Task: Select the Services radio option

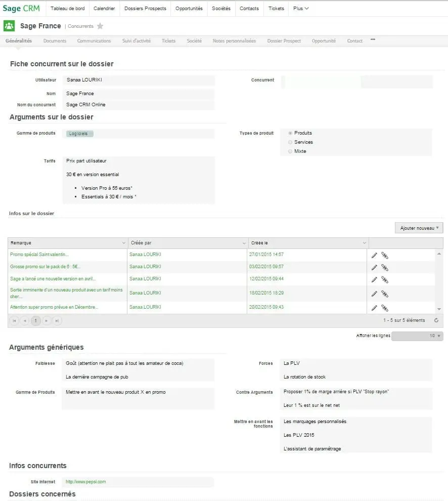Action: [290, 142]
